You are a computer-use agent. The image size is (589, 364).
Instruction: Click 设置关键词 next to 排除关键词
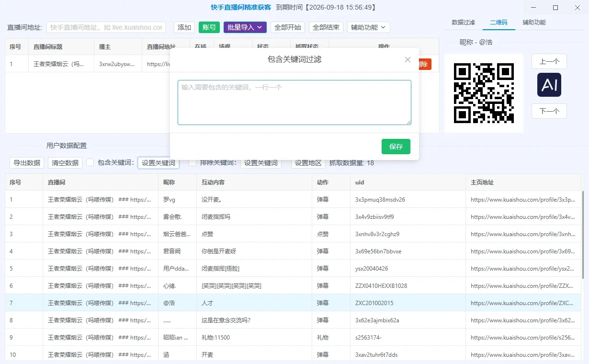(x=261, y=163)
